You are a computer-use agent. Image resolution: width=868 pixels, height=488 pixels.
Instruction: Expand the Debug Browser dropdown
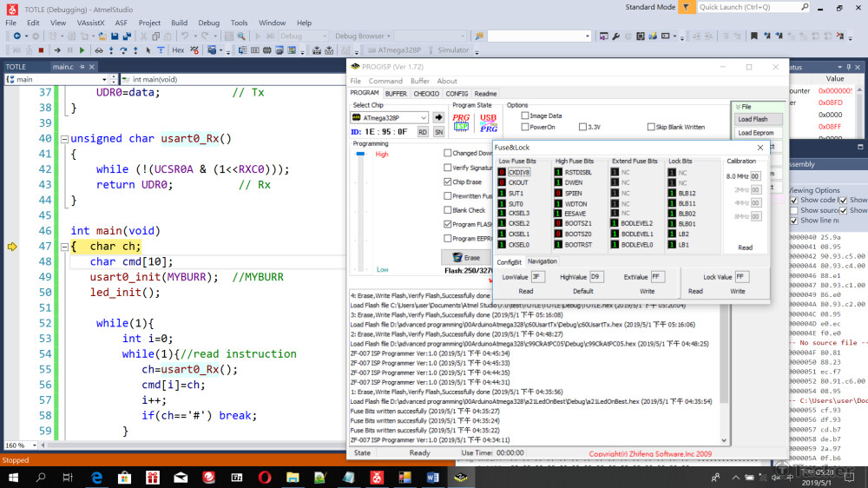point(388,36)
